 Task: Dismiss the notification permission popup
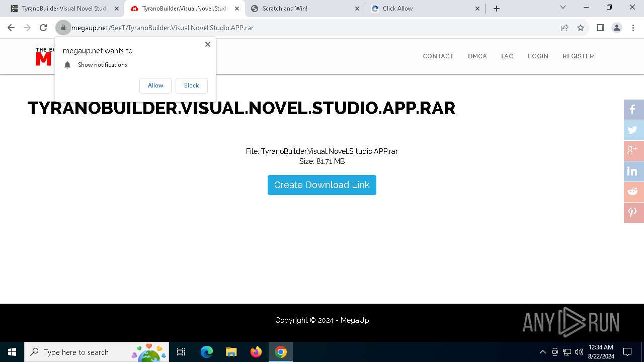(208, 44)
